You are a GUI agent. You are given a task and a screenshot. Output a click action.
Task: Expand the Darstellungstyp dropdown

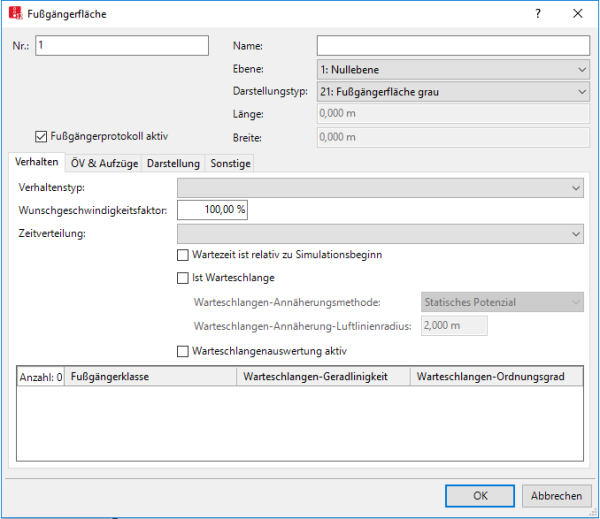453,92
